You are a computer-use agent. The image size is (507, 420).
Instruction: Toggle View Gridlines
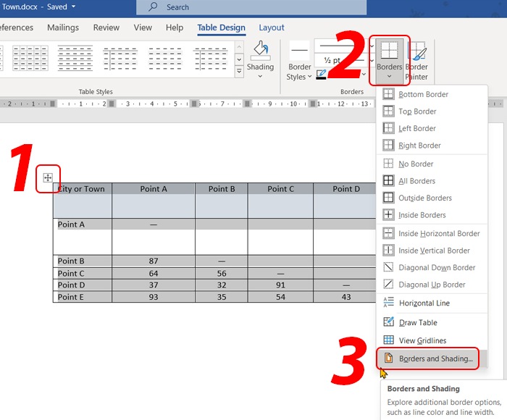pyautogui.click(x=432, y=340)
